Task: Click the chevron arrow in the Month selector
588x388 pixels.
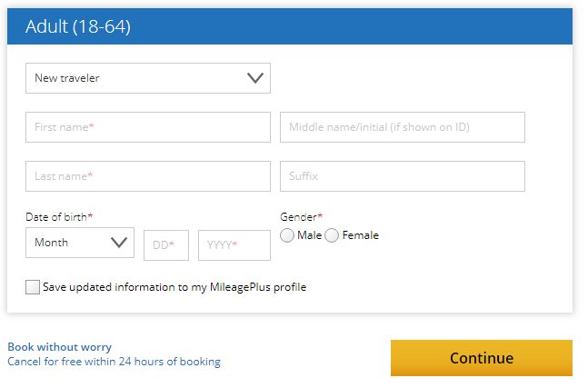Action: [x=119, y=243]
